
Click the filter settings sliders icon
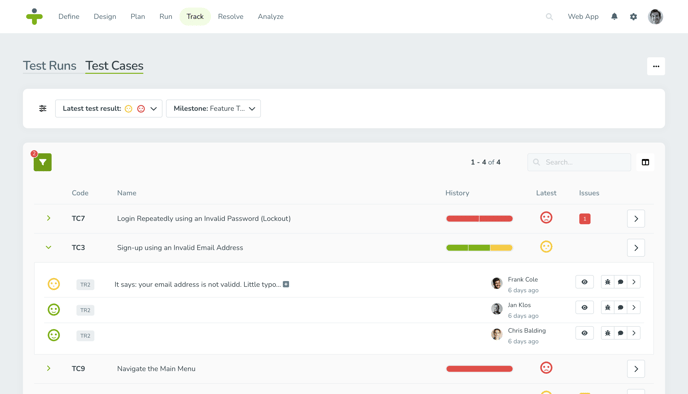point(43,108)
